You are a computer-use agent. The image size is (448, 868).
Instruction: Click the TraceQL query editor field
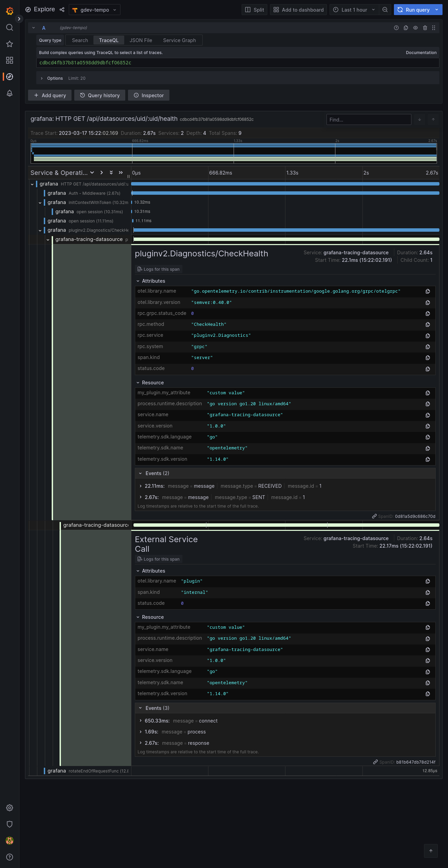(238, 63)
